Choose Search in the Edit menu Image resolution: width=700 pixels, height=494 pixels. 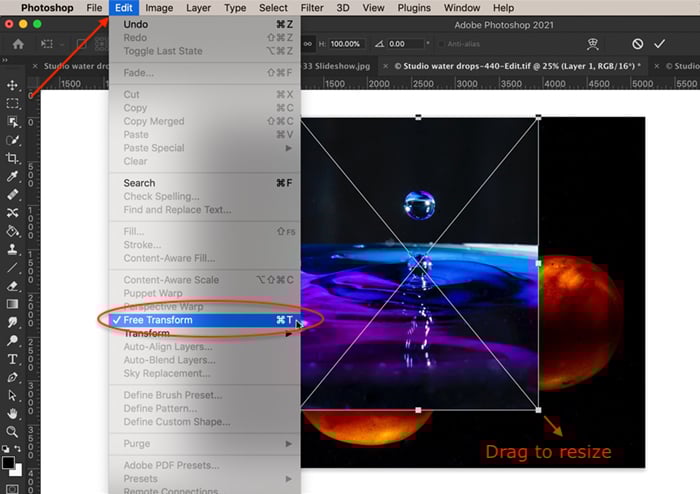click(x=205, y=183)
